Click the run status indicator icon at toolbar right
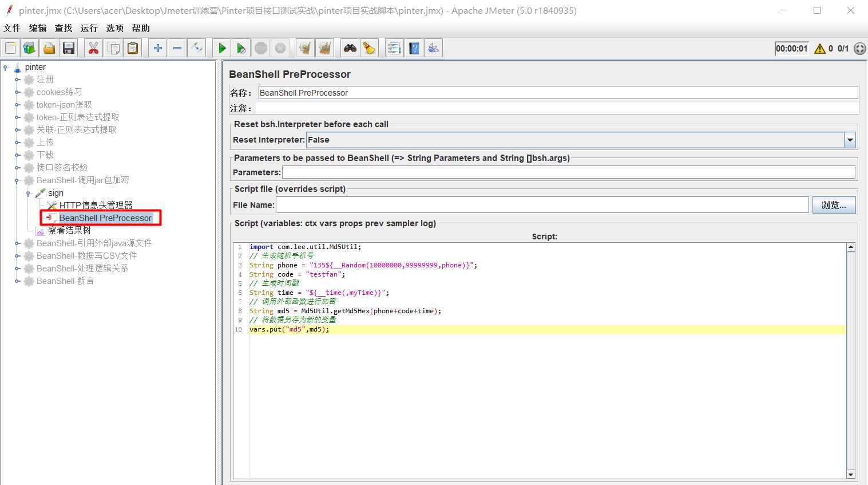This screenshot has width=868, height=485. click(x=860, y=49)
